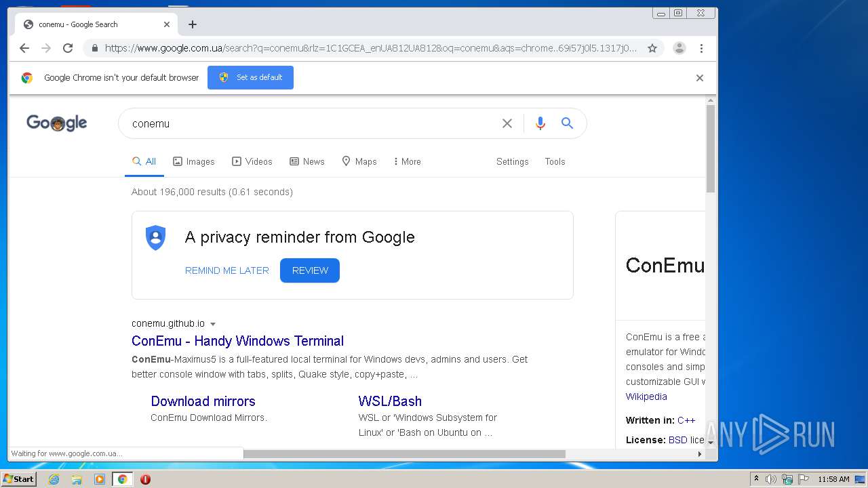Bookmark this page with star icon
This screenshot has height=488, width=868.
coord(652,48)
